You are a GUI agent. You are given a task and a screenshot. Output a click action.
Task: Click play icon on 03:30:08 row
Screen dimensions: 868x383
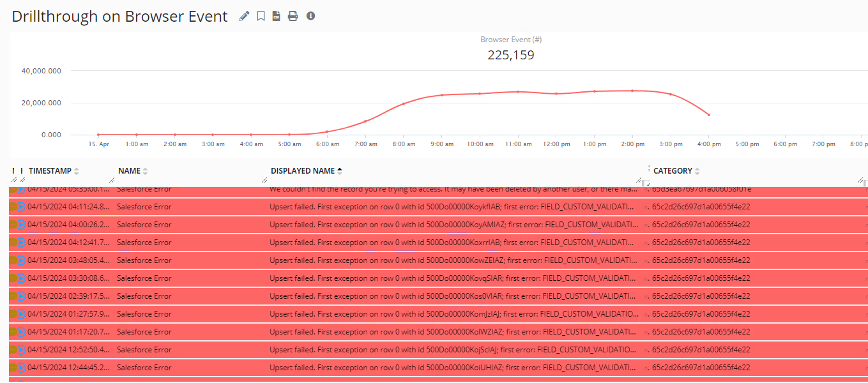coord(21,278)
